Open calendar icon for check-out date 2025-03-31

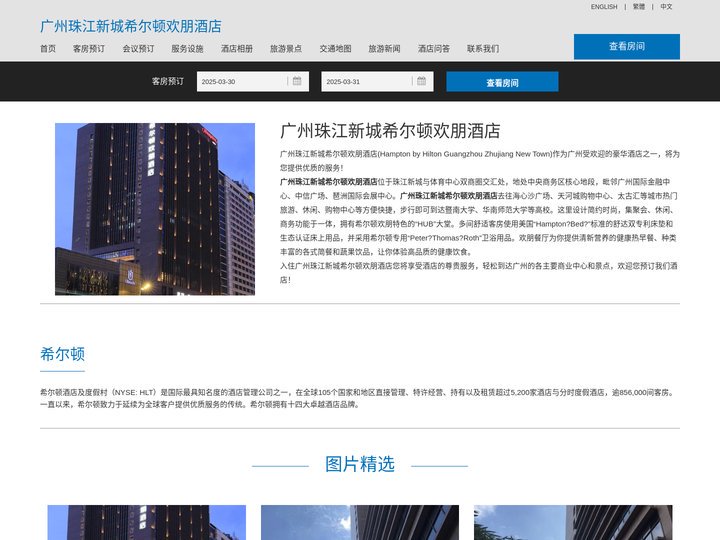pyautogui.click(x=422, y=81)
